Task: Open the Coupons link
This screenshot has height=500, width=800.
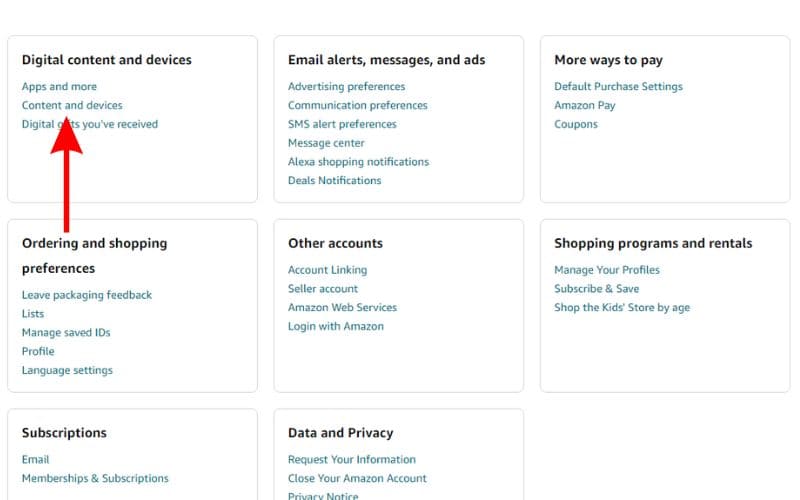Action: (576, 124)
